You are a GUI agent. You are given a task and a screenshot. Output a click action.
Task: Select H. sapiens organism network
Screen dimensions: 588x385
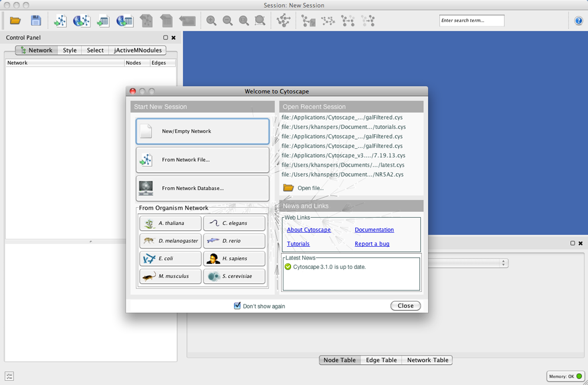click(234, 258)
